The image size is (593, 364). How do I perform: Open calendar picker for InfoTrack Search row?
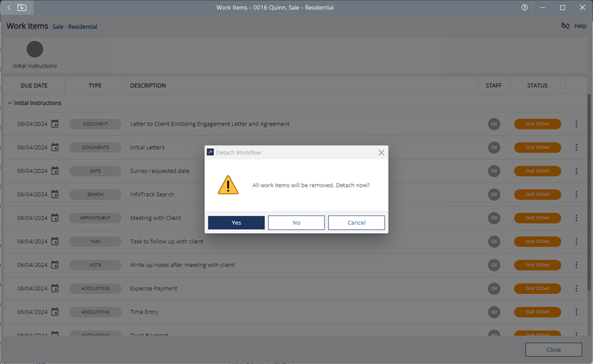coord(55,194)
